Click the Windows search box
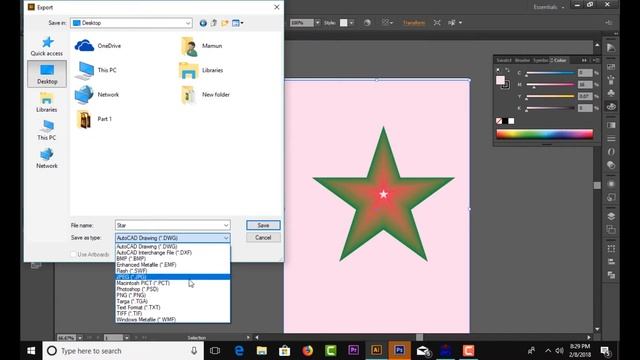 [x=123, y=351]
